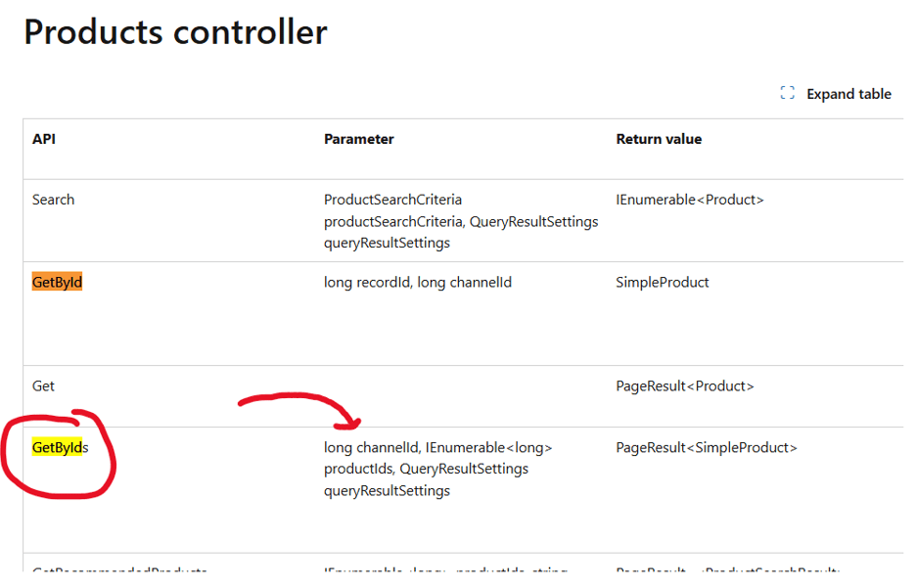Click the Expand table button label
This screenshot has height=588, width=917.
[x=848, y=94]
